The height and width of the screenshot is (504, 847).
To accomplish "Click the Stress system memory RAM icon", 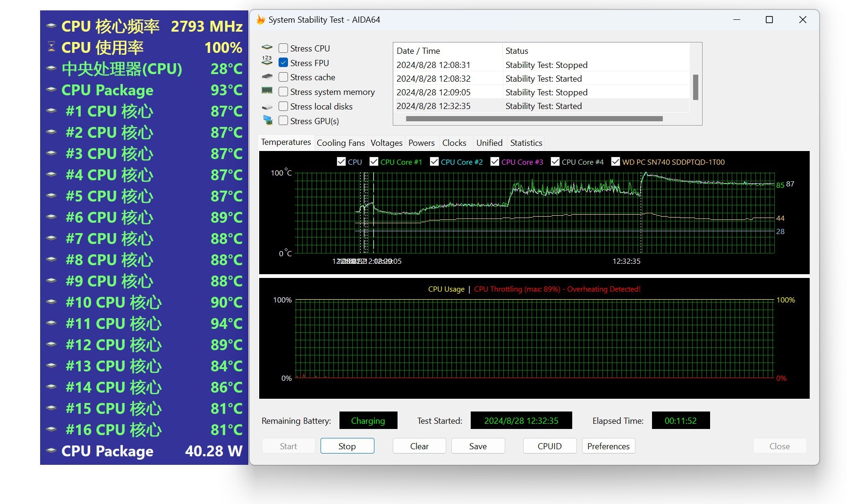I will click(267, 91).
